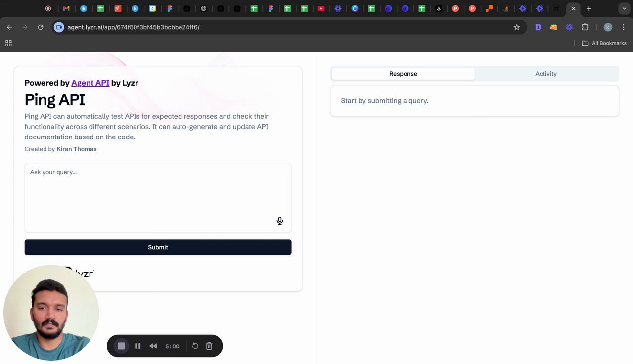Click the recording timer 5:00
Image resolution: width=633 pixels, height=364 pixels.
172,346
